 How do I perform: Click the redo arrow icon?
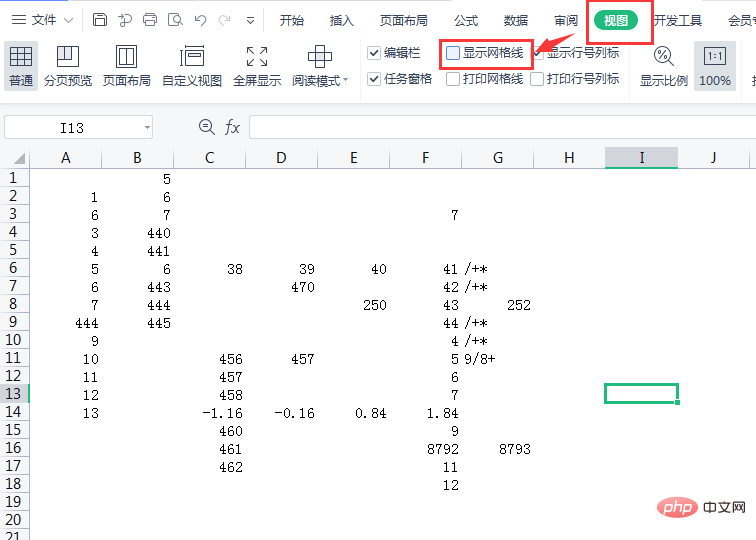224,20
